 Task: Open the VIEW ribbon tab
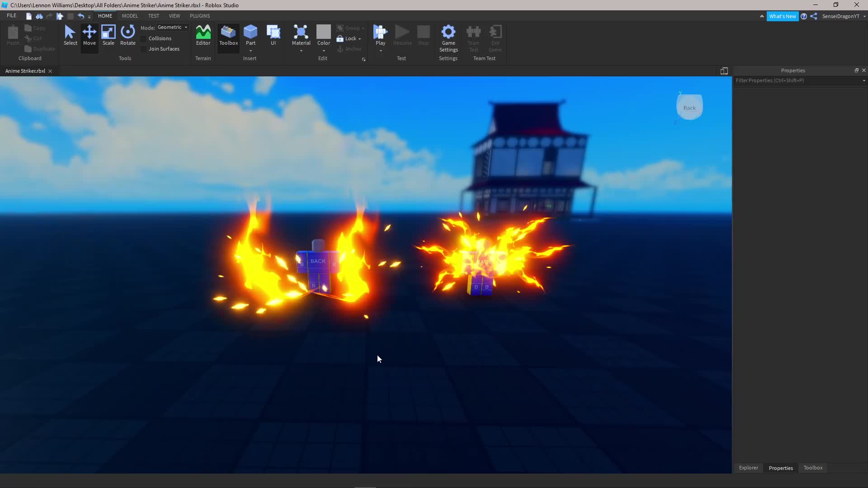175,15
